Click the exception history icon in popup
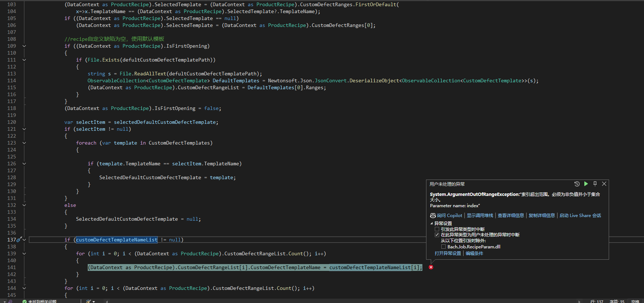 coord(577,184)
